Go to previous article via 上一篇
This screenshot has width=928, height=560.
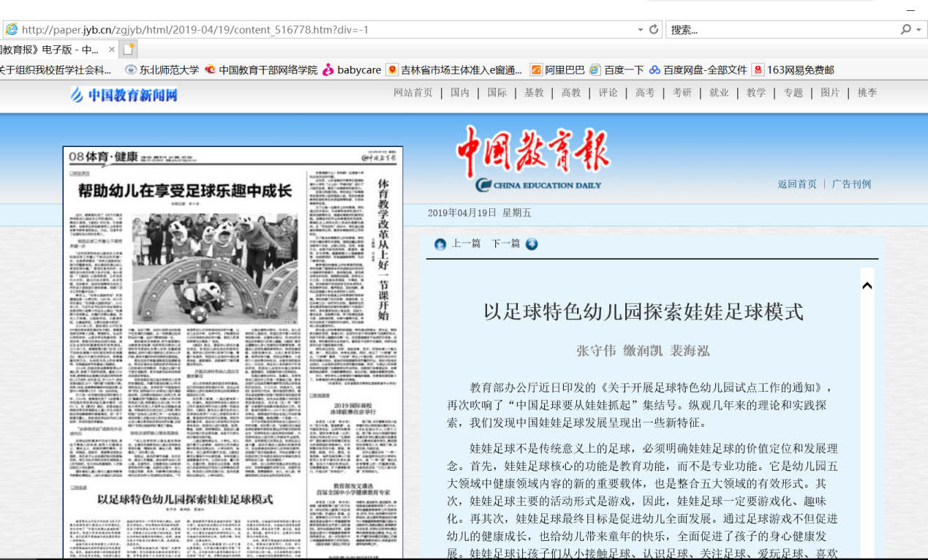(x=467, y=243)
